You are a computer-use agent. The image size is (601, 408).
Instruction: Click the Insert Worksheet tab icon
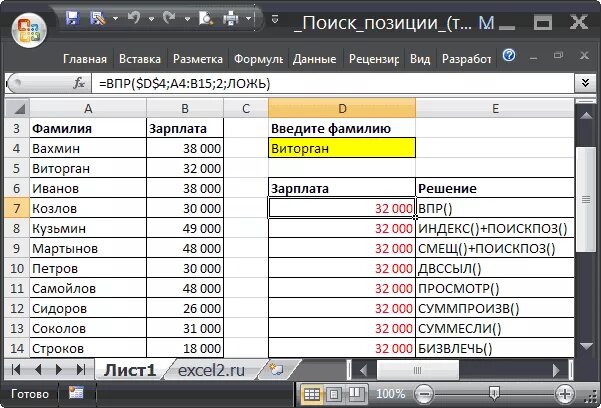pos(277,370)
